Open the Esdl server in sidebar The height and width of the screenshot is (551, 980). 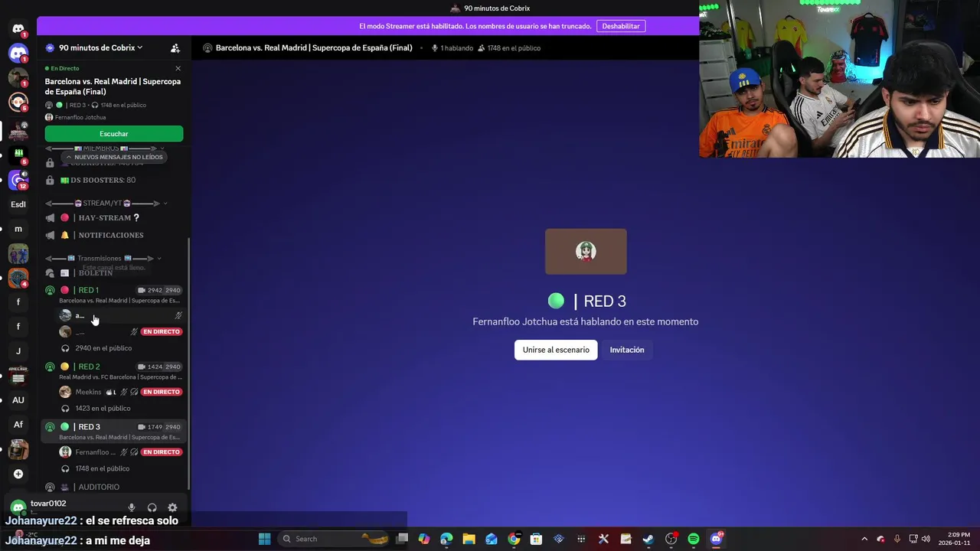[x=18, y=204]
